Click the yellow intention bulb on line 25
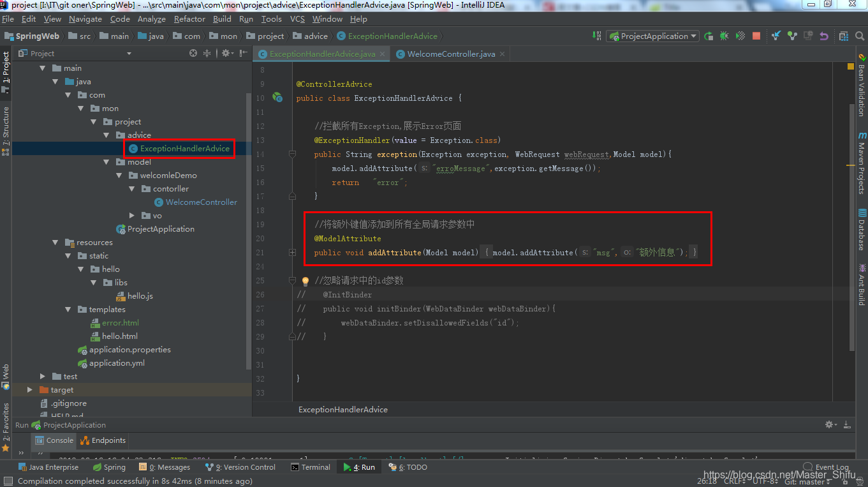Screen dimensions: 868x487 point(305,281)
